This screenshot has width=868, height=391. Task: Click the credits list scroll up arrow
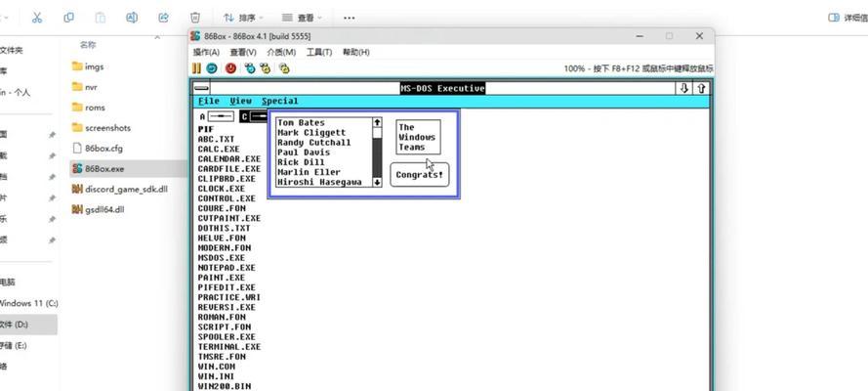(x=377, y=122)
